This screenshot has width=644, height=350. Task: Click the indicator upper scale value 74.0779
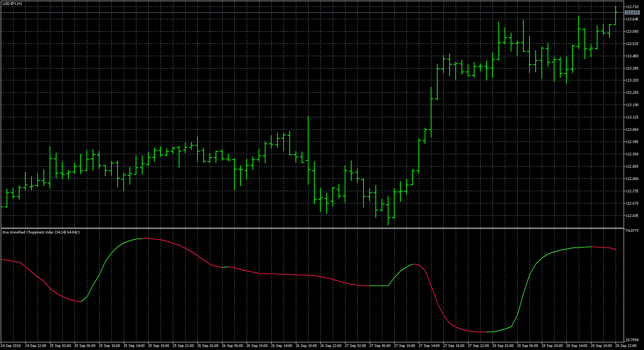point(632,231)
